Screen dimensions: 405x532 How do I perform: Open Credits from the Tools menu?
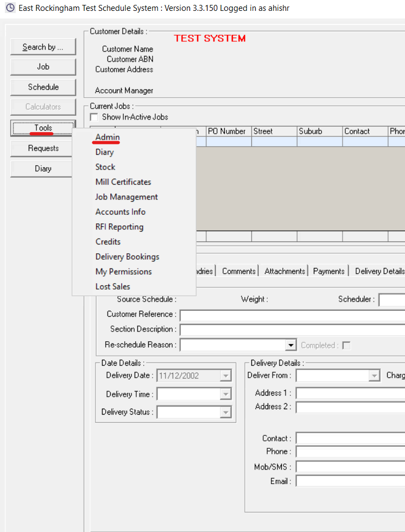(x=108, y=242)
